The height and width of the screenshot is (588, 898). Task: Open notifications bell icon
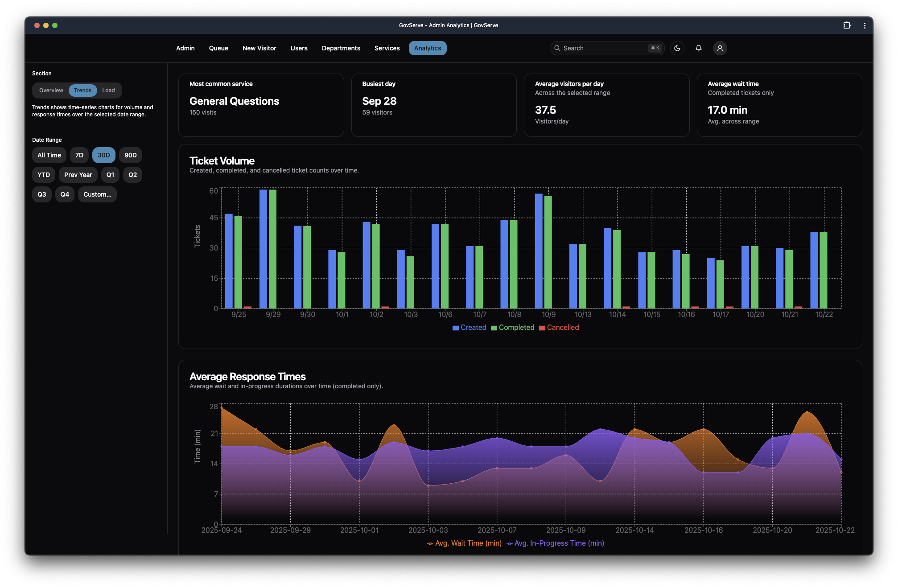[698, 48]
